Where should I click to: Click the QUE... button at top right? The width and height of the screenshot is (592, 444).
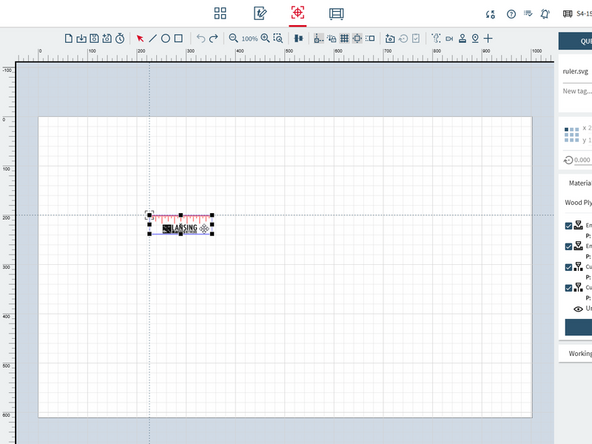point(575,41)
